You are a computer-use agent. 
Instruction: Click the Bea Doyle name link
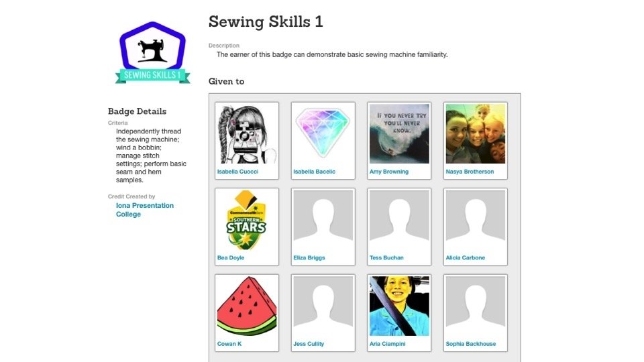click(230, 257)
